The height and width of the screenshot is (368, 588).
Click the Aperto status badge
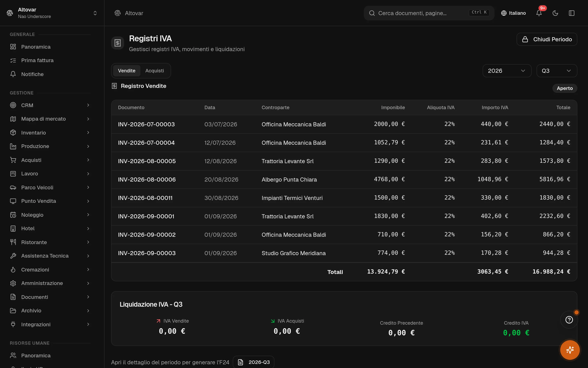coord(565,88)
